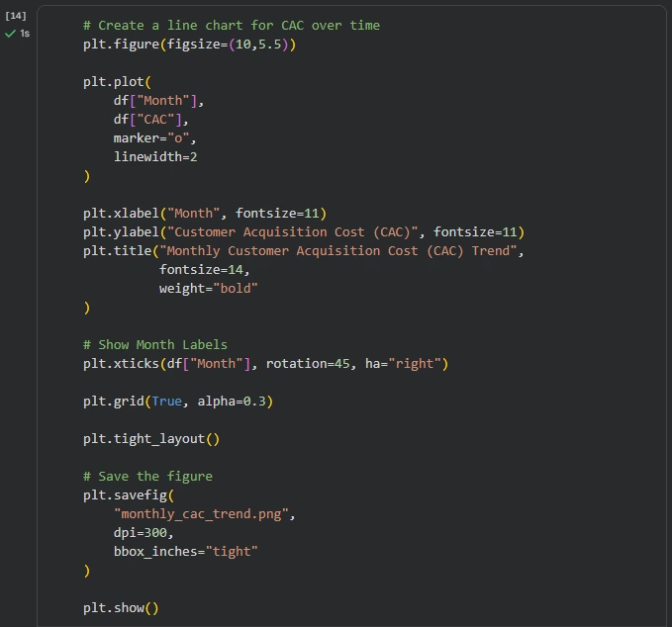Image resolution: width=672 pixels, height=627 pixels.
Task: Click the True keyword in plt.grid
Action: click(x=166, y=402)
